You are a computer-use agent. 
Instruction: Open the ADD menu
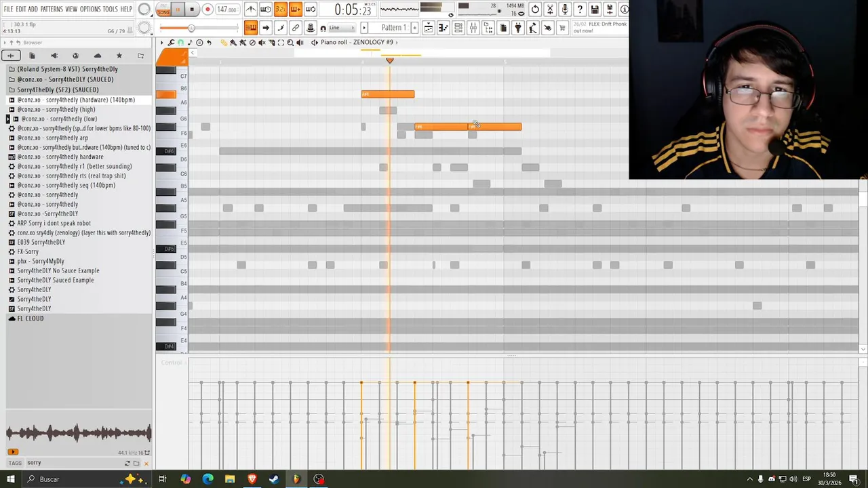point(33,9)
